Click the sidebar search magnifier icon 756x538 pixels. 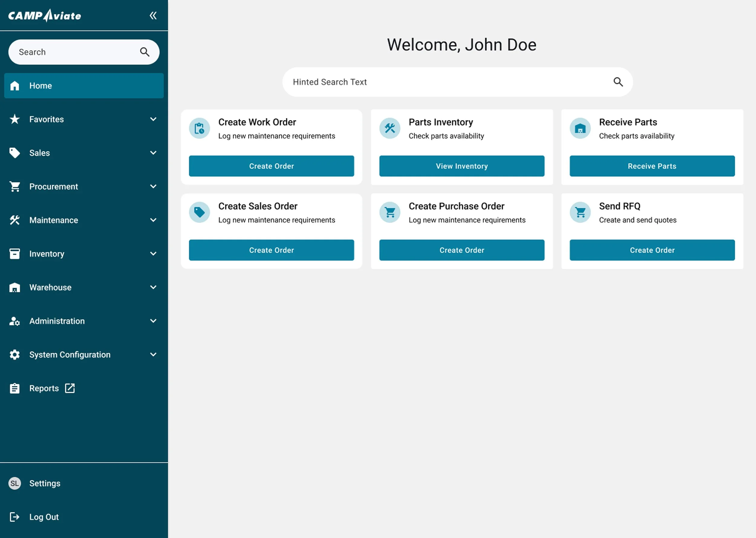[145, 52]
